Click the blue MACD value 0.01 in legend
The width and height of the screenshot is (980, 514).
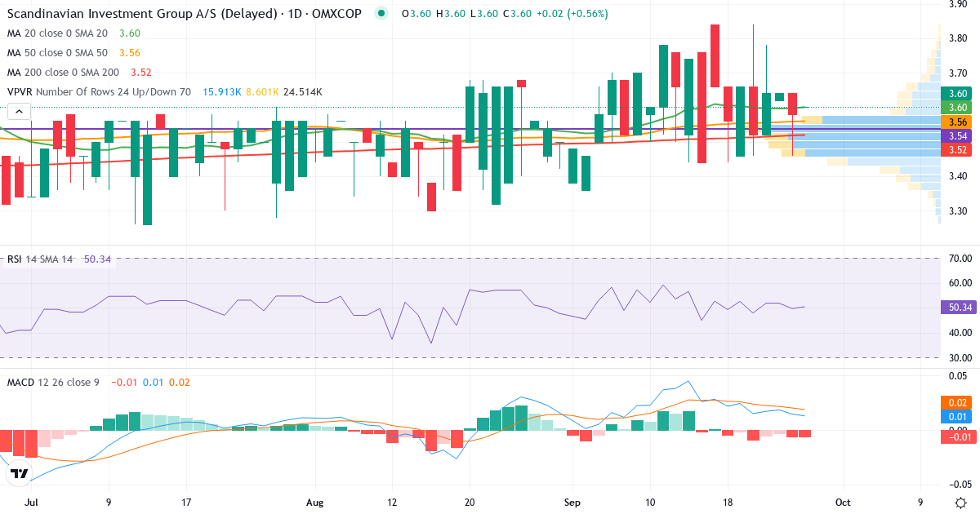(x=154, y=382)
